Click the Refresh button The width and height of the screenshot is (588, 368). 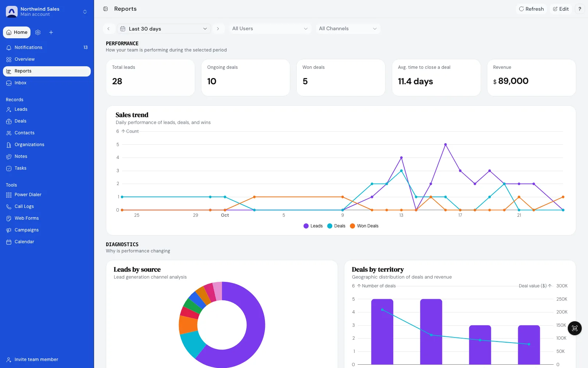pyautogui.click(x=531, y=9)
